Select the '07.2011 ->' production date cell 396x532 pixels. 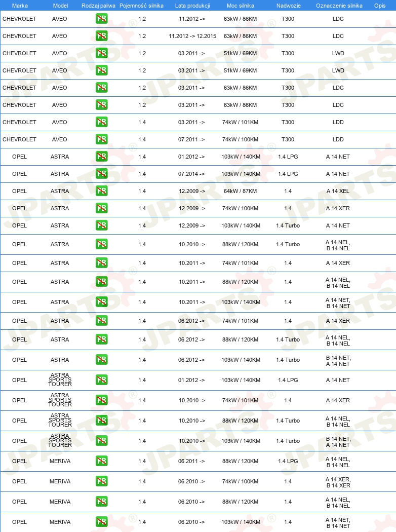point(191,139)
